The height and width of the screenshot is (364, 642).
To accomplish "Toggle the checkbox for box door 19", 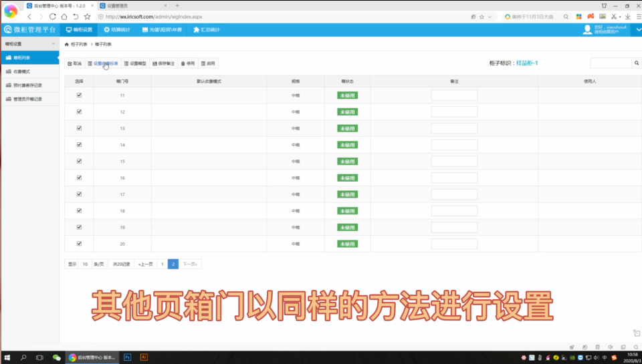I will [79, 227].
